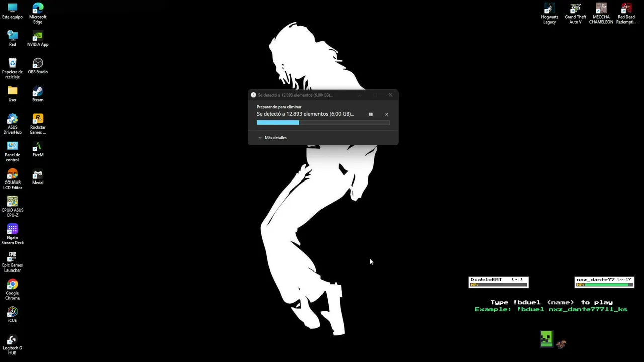The image size is (644, 362).
Task: Click the Hogwarts Legacy game shortcut
Action: coord(549,13)
